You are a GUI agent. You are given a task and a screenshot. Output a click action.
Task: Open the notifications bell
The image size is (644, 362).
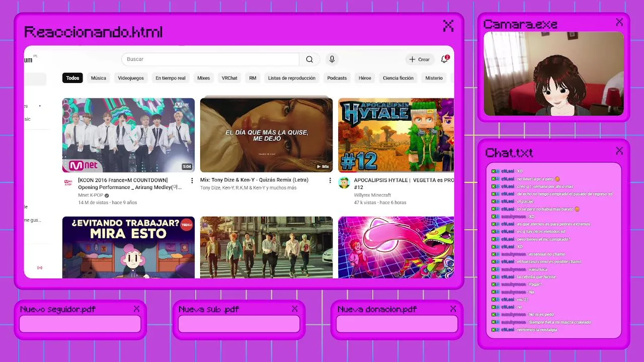pyautogui.click(x=444, y=59)
